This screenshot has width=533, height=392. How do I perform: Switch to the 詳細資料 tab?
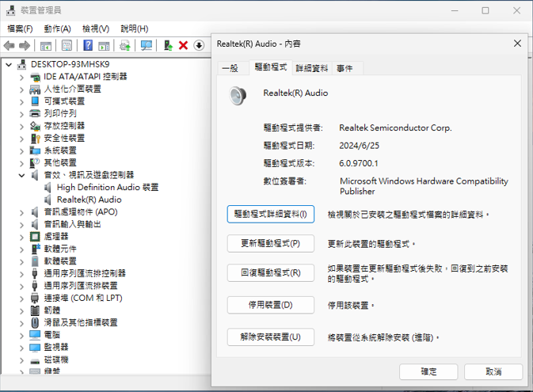312,68
